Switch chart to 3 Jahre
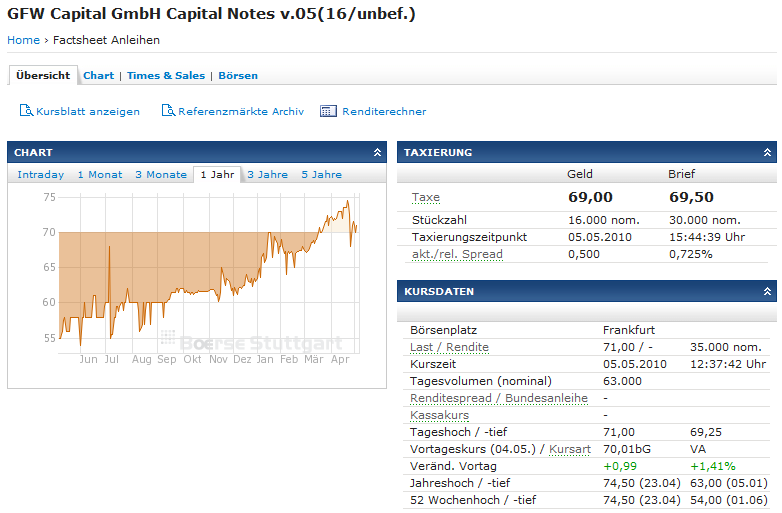The height and width of the screenshot is (513, 782). pos(270,175)
